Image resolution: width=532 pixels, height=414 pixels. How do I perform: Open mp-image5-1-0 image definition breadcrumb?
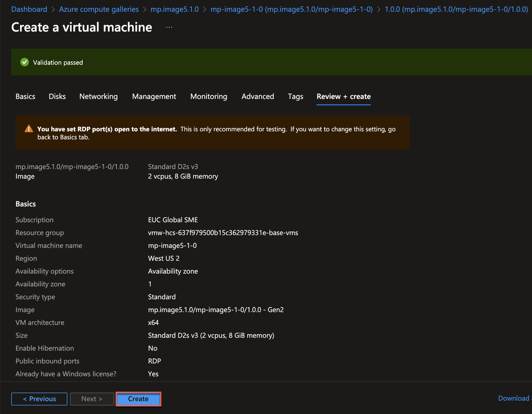pyautogui.click(x=292, y=9)
